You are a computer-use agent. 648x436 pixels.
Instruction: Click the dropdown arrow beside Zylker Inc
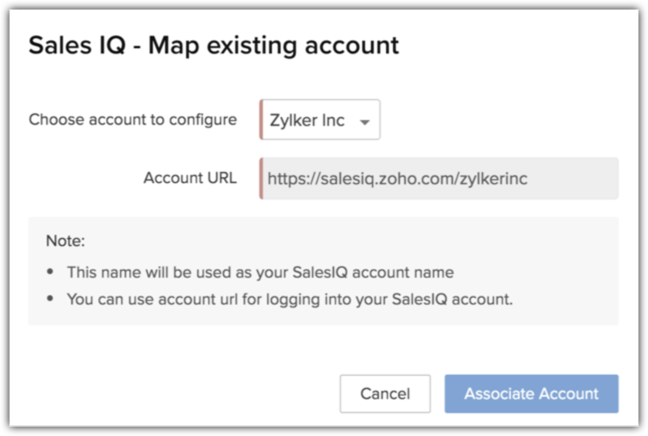(x=364, y=122)
